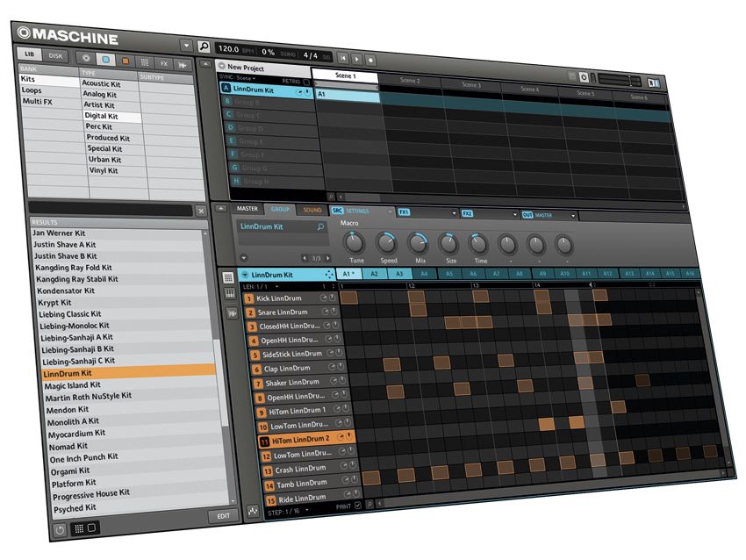Select the orange sound filter icon
The image size is (746, 560).
126,61
